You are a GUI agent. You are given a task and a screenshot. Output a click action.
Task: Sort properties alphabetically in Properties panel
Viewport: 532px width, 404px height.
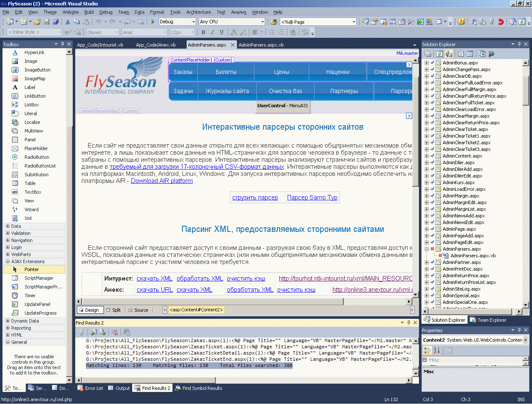coord(437,350)
